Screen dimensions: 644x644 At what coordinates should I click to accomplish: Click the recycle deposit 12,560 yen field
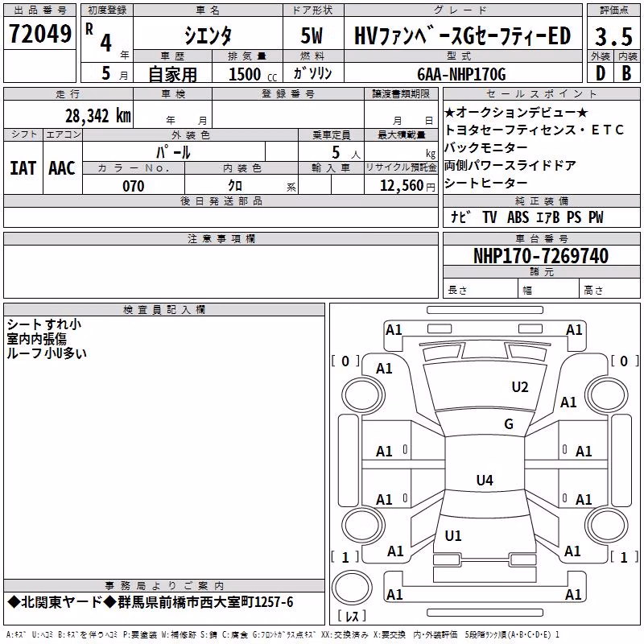[x=401, y=184]
